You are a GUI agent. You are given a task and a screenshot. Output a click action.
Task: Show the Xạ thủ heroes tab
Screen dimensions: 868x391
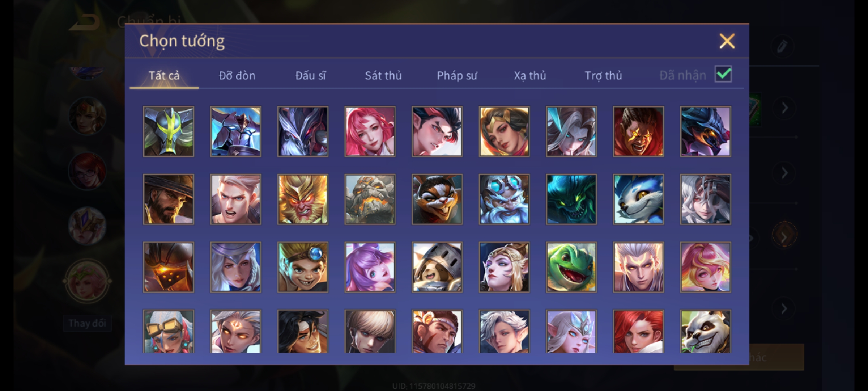pyautogui.click(x=530, y=75)
